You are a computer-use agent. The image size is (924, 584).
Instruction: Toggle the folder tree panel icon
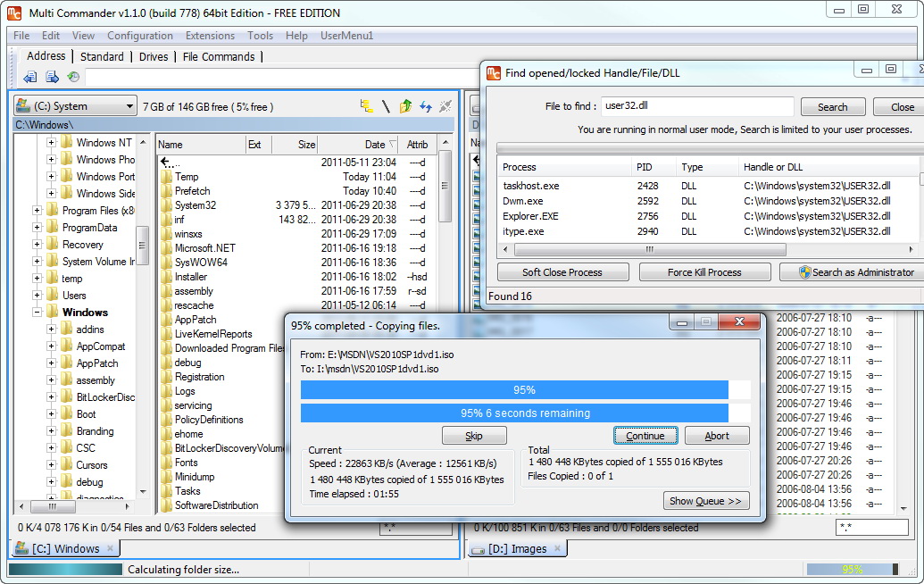367,106
